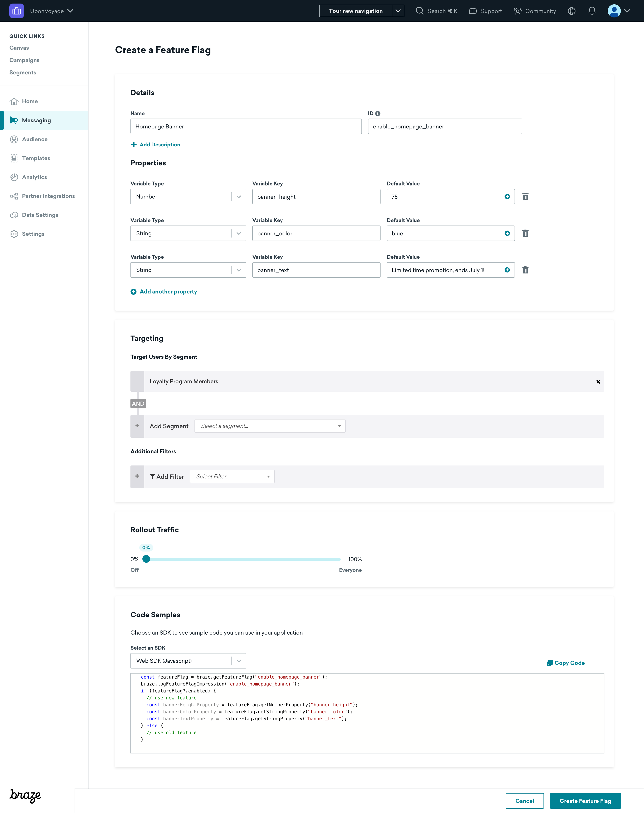Remove Loyalty Program Members segment
This screenshot has width=644, height=813.
[x=598, y=382]
